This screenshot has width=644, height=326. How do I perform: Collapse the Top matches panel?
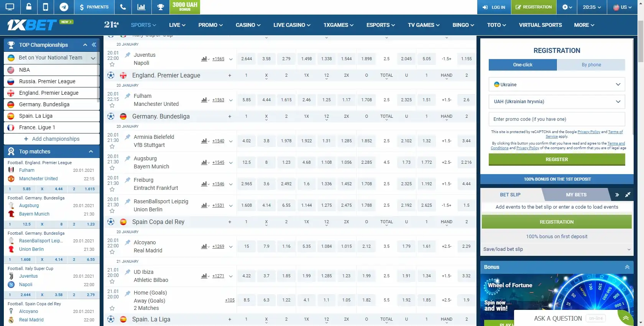tap(91, 151)
